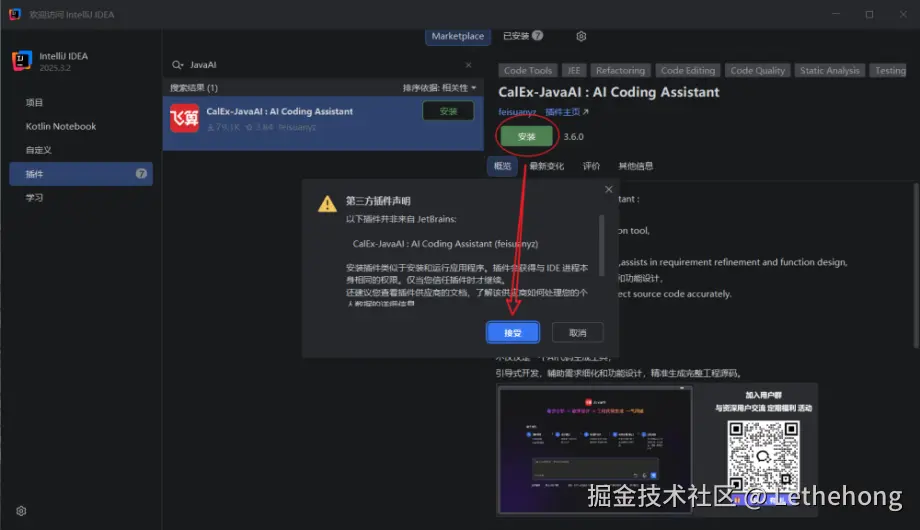Open the 插件主页 link
Image resolution: width=920 pixels, height=530 pixels.
point(567,112)
